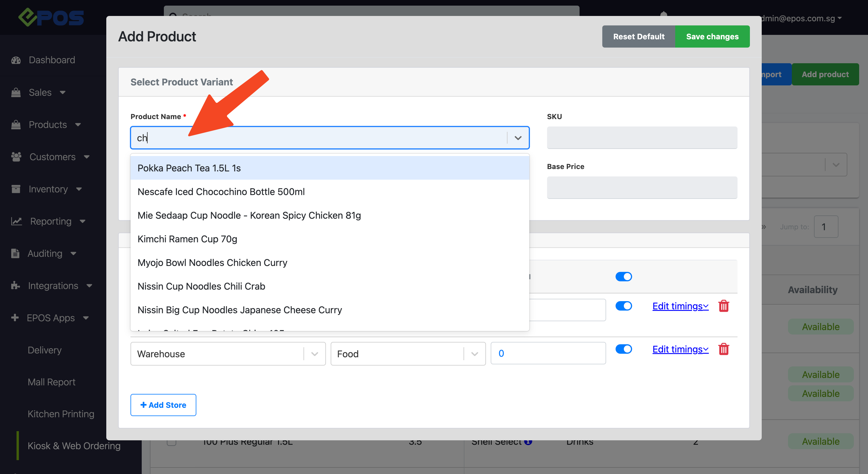The width and height of the screenshot is (868, 474).
Task: Open Dashboard gauge icon in sidebar
Action: tap(16, 60)
